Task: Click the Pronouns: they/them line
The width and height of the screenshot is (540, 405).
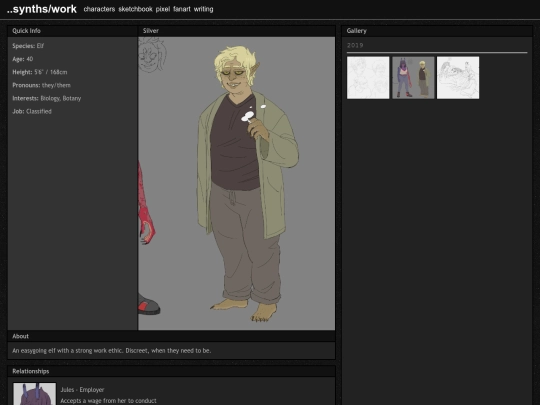Action: click(x=41, y=85)
